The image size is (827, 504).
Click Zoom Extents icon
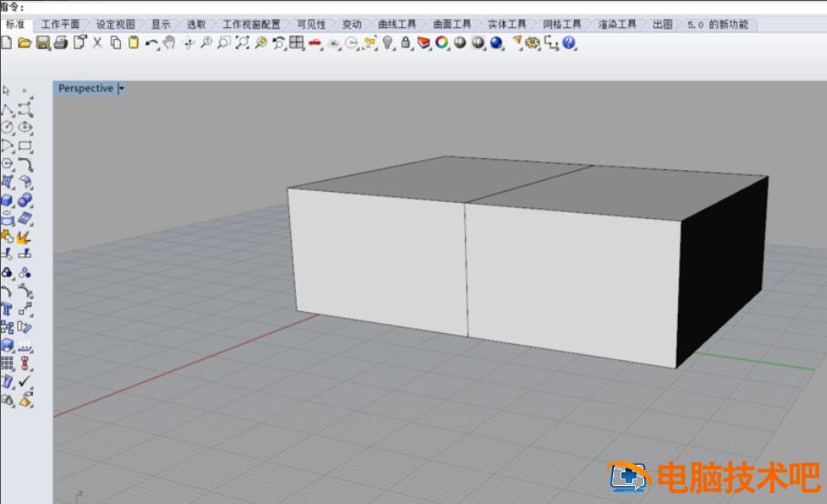coord(242,44)
